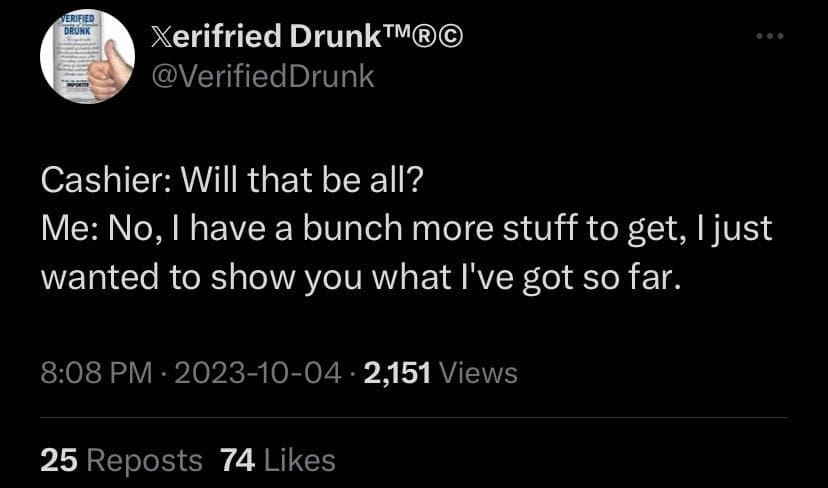Click the @VerifiedDrunk handle
Screen dimensions: 828x488
260,76
